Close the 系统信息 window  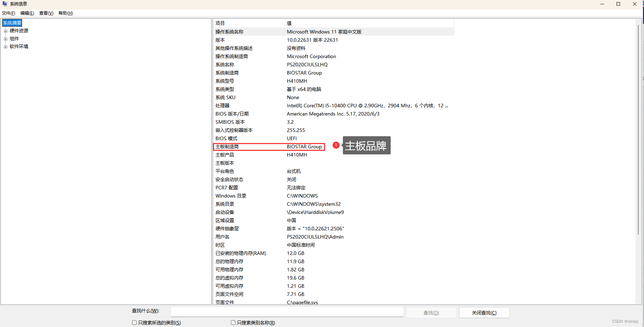[635, 4]
